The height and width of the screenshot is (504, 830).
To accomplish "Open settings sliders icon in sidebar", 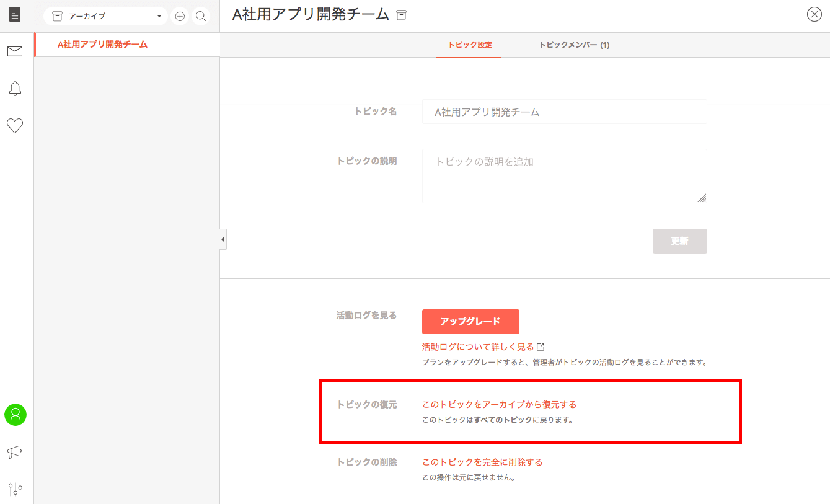I will [15, 489].
